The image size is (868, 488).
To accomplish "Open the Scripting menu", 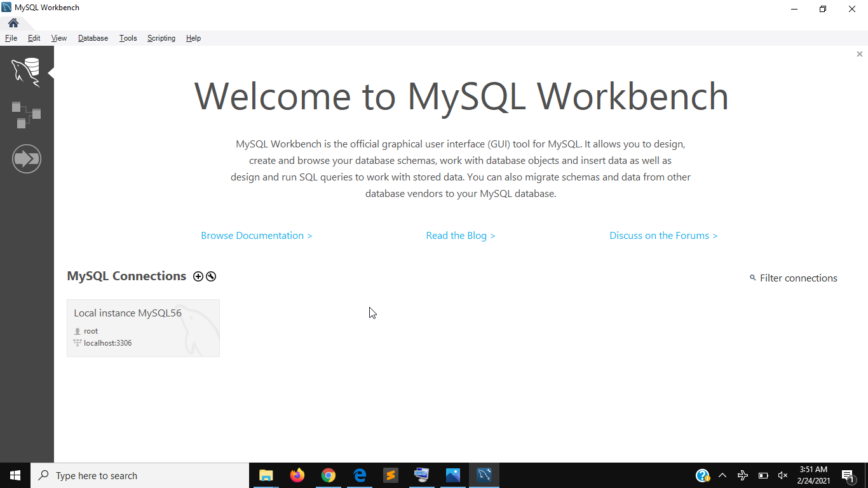I will (161, 38).
